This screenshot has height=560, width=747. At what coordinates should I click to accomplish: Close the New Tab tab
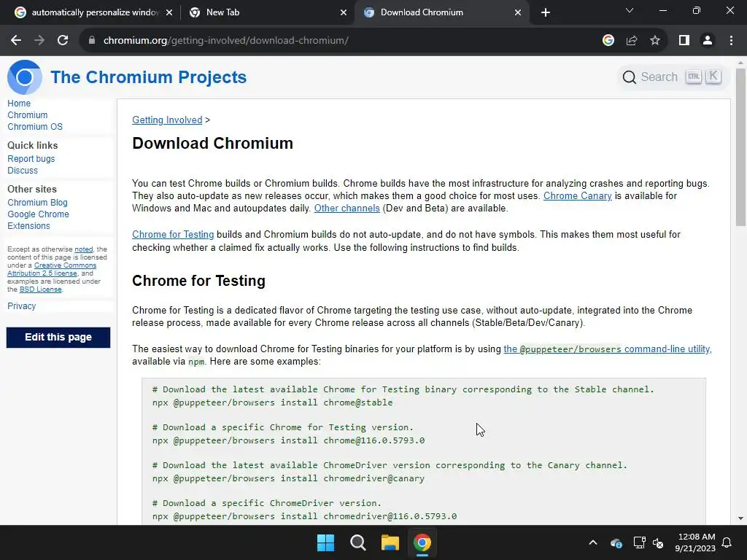pyautogui.click(x=344, y=12)
